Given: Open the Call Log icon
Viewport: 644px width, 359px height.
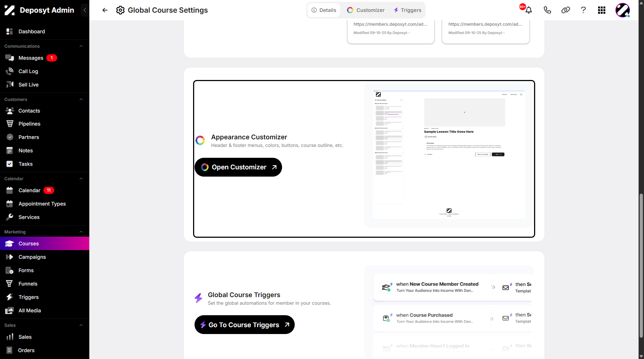Looking at the screenshot, I should click(x=10, y=71).
